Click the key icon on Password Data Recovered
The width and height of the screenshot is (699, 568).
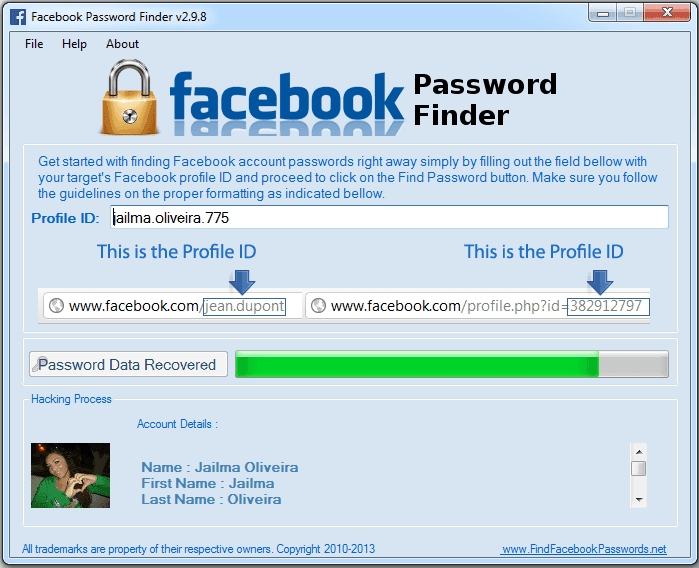click(39, 364)
